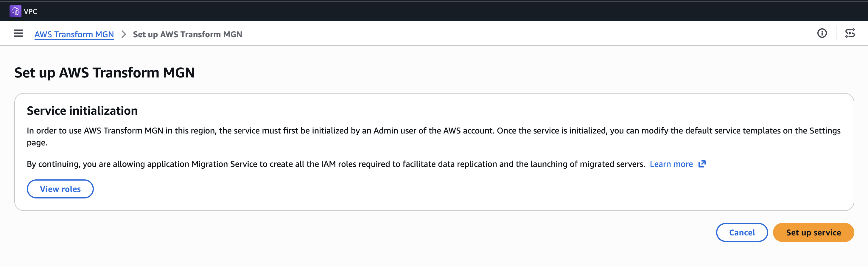The height and width of the screenshot is (267, 868).
Task: Click the current breadcrumb Set up AWS Transform MGN
Action: coord(187,34)
